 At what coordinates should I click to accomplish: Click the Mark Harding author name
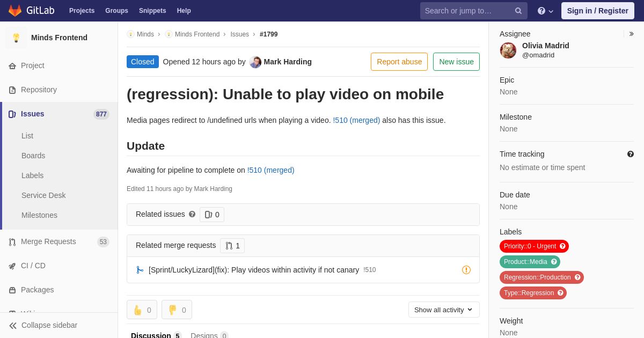288,62
